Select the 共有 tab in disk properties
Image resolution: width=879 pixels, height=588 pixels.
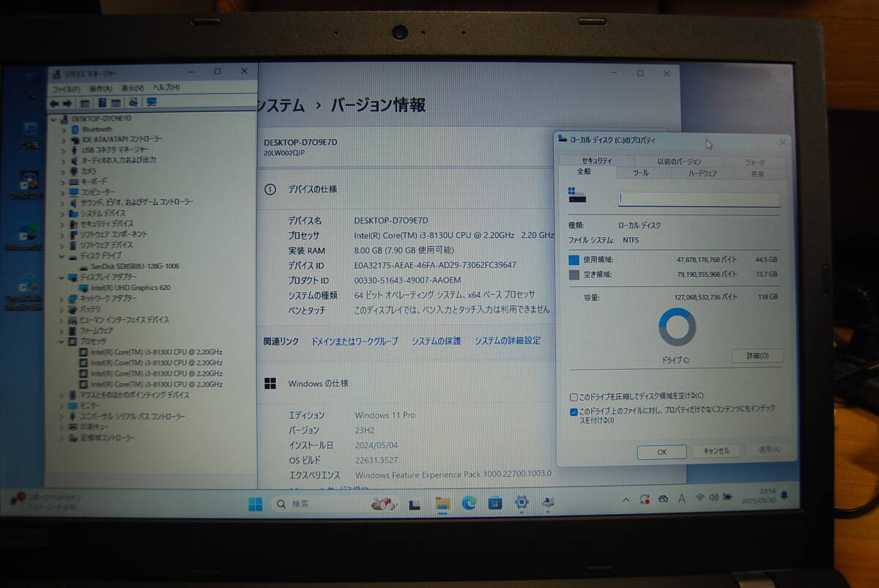click(x=757, y=174)
